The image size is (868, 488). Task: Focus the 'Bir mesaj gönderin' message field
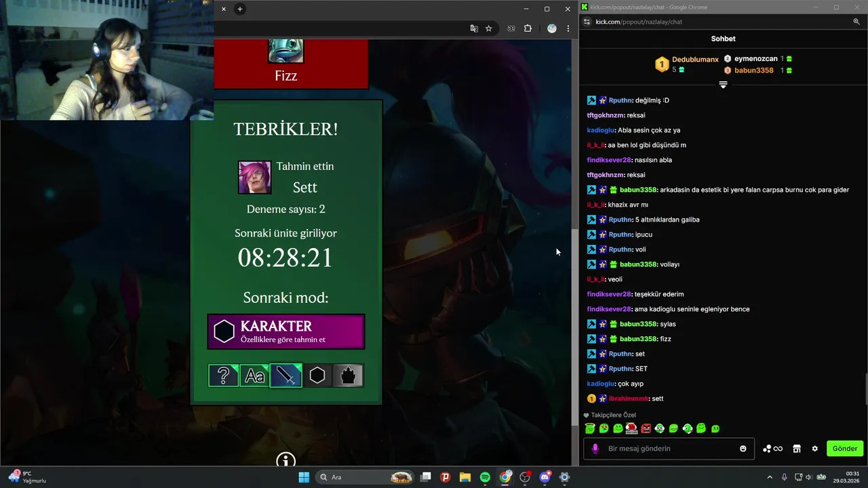click(669, 449)
